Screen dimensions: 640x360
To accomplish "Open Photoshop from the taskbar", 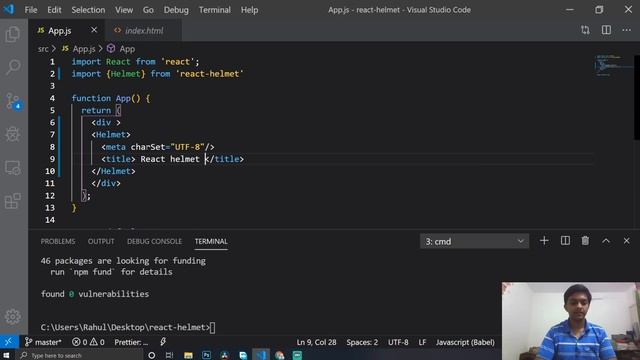I will pos(206,355).
